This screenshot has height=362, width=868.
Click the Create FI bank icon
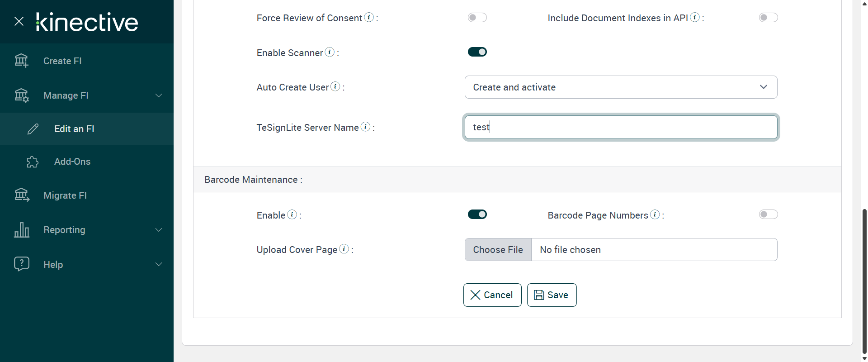coord(21,61)
